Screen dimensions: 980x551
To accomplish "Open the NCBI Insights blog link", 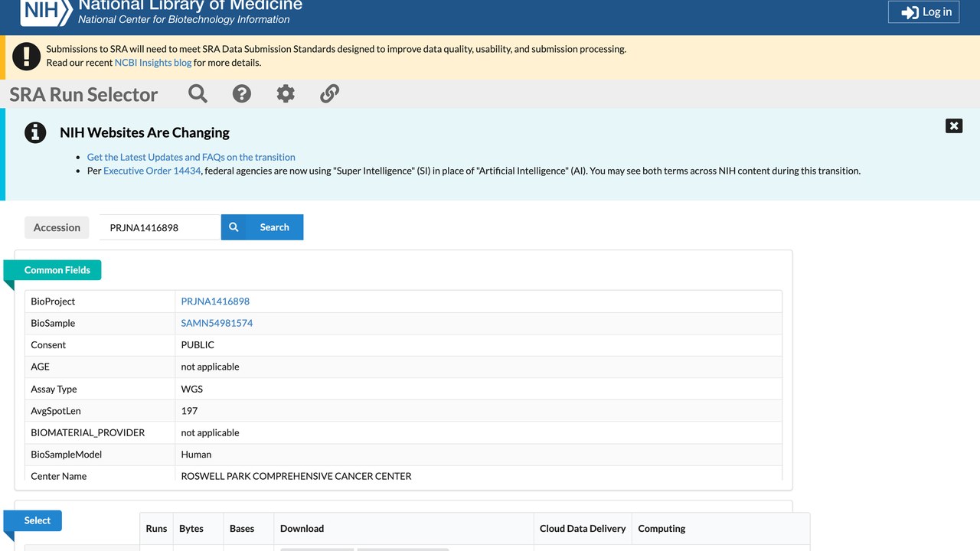I will point(153,63).
